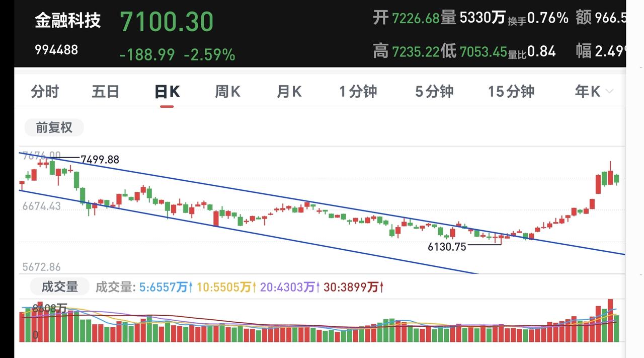
Task: Open the 成交量 indicator selector
Action: (59, 287)
